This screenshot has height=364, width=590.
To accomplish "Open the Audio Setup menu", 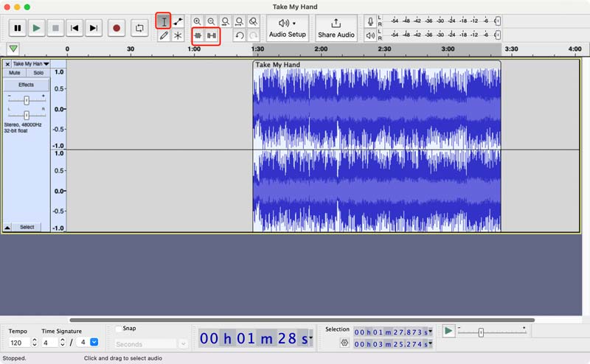I will [288, 28].
